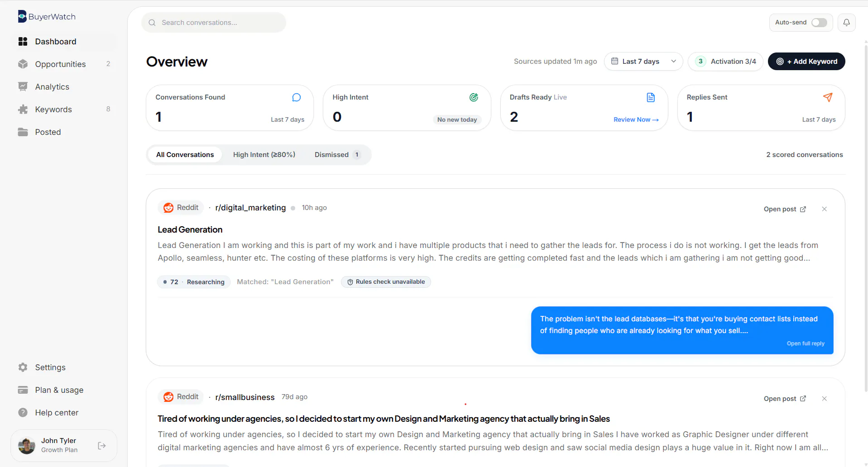This screenshot has width=868, height=467.
Task: Expand the Last 7 days dropdown
Action: click(x=643, y=62)
